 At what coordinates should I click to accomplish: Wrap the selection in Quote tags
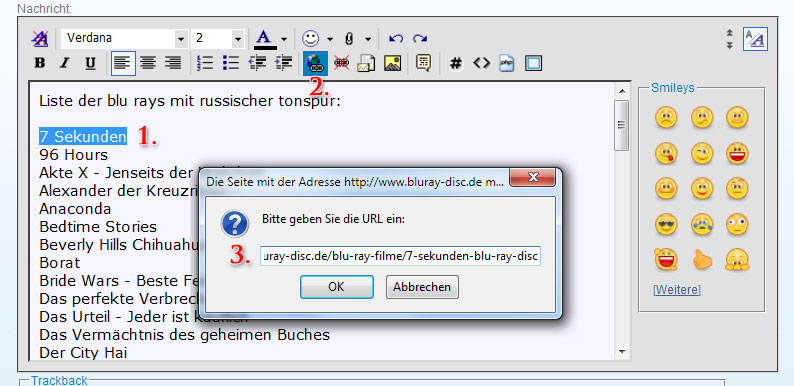click(423, 63)
